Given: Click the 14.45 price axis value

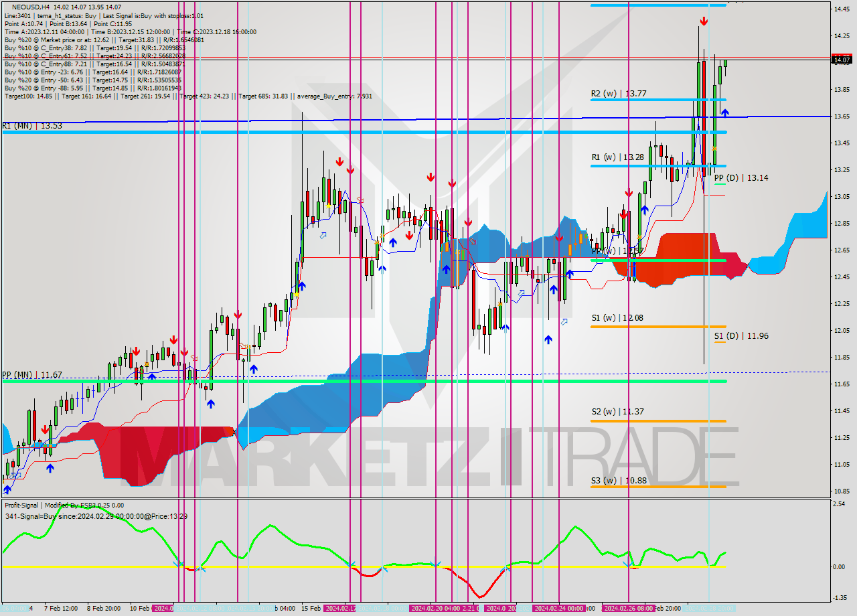Looking at the screenshot, I should tap(842, 9).
